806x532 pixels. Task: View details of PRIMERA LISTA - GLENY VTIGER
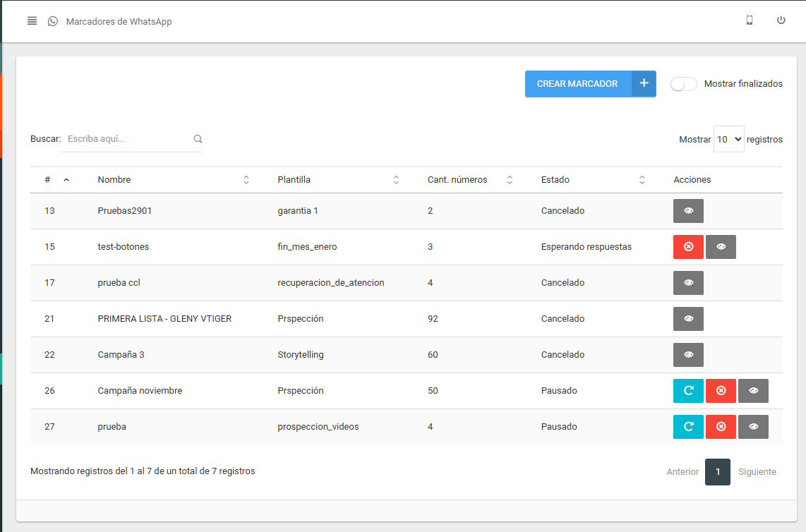tap(688, 319)
